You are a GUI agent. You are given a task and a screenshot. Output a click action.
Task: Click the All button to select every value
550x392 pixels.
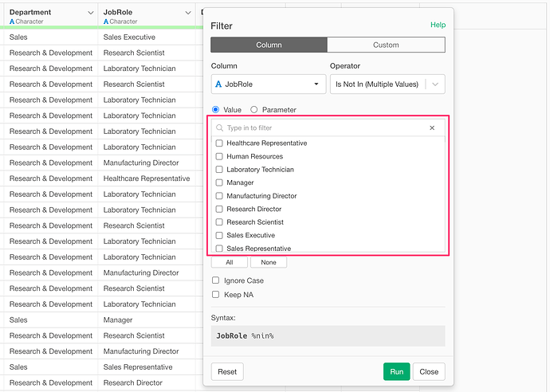pyautogui.click(x=230, y=262)
